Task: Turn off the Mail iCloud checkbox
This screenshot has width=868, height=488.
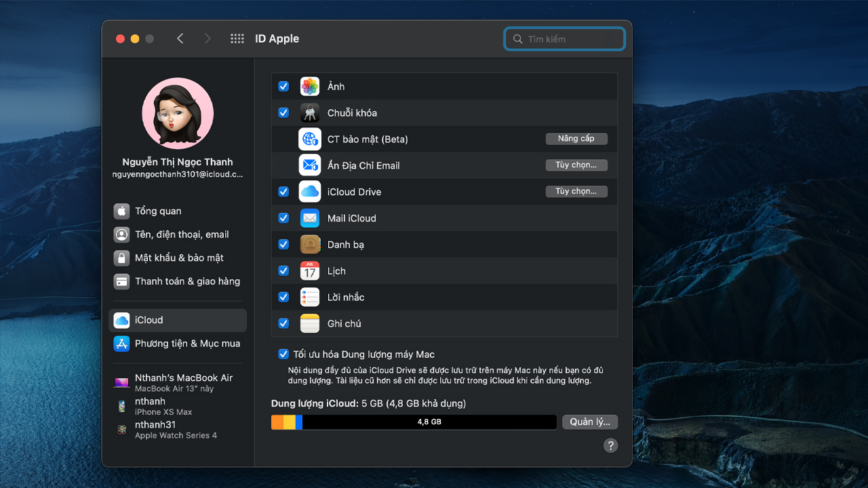Action: pos(283,218)
